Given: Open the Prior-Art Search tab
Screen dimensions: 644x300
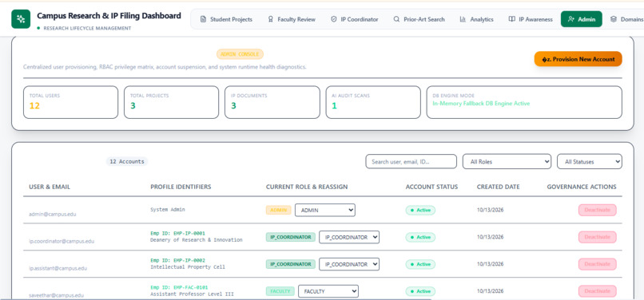Looking at the screenshot, I should 419,19.
